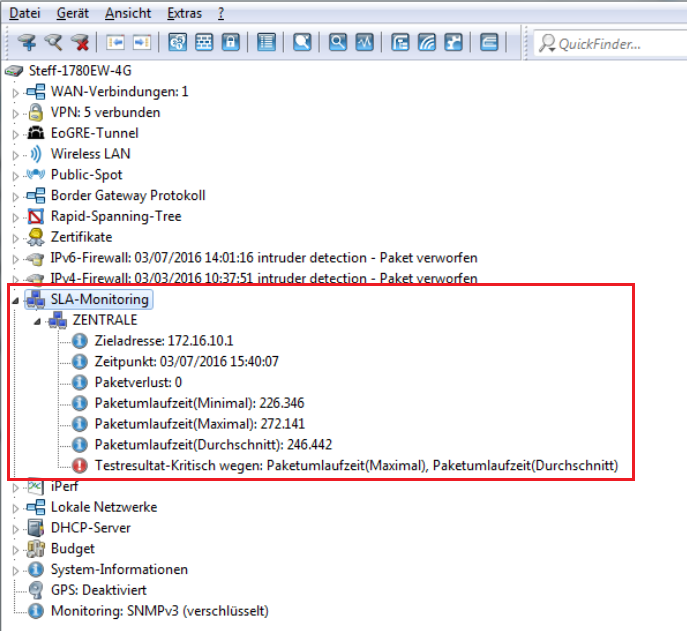This screenshot has width=687, height=631.
Task: Expand VPN: 5 verbunden node
Action: coord(14,113)
